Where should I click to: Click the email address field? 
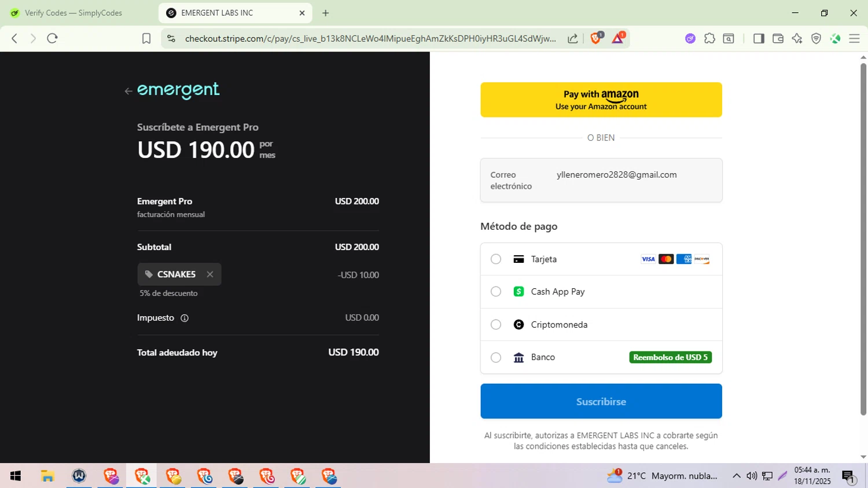coord(601,180)
